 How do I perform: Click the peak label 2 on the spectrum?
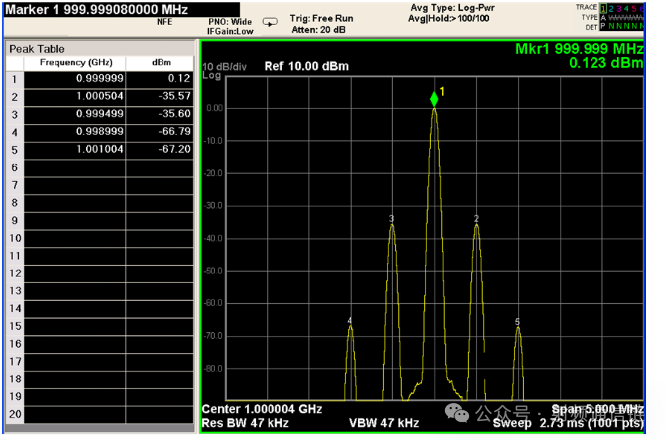click(476, 218)
